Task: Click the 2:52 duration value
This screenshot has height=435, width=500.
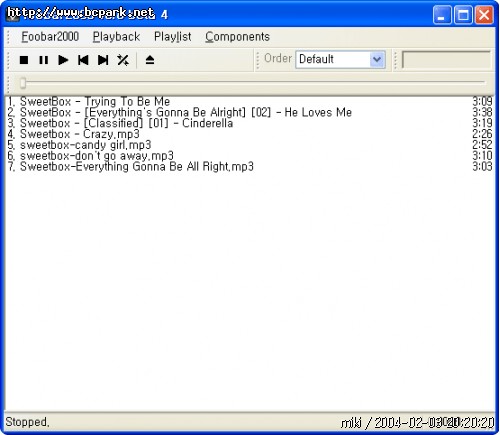Action: (482, 145)
